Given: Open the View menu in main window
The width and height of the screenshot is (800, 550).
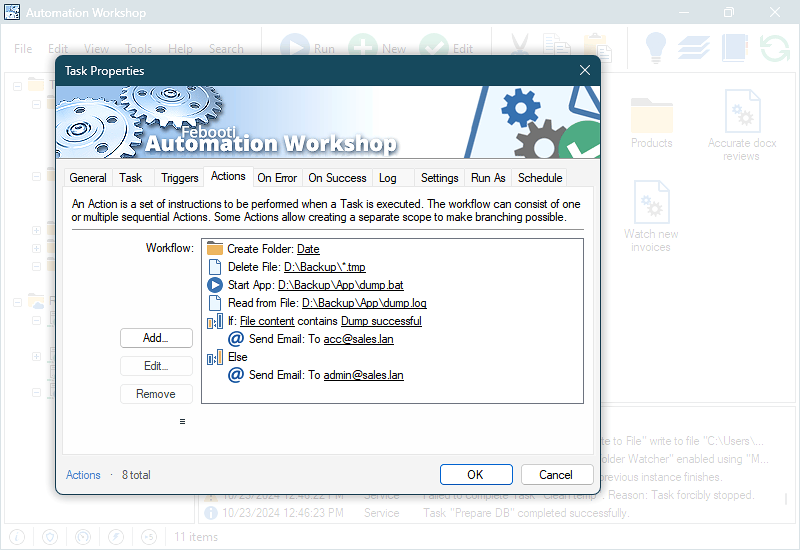Looking at the screenshot, I should pyautogui.click(x=96, y=49).
